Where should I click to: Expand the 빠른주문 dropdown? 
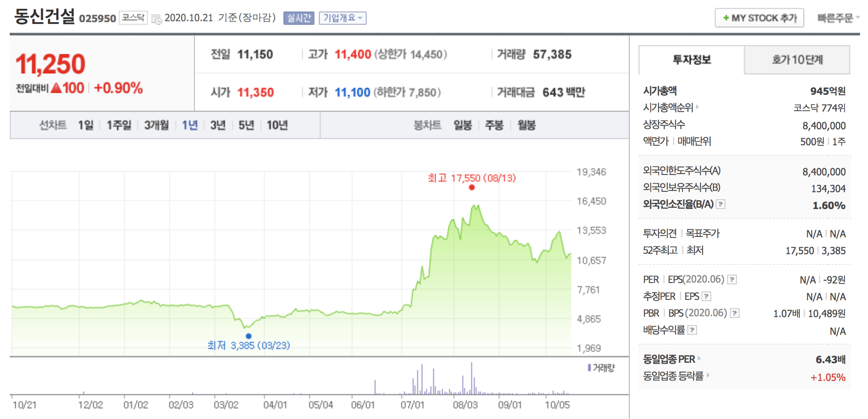(838, 18)
